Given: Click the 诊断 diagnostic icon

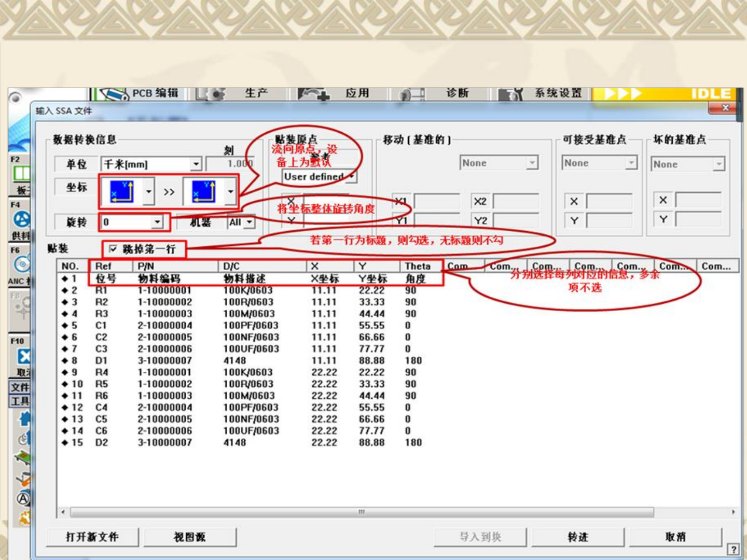Looking at the screenshot, I should coord(412,94).
